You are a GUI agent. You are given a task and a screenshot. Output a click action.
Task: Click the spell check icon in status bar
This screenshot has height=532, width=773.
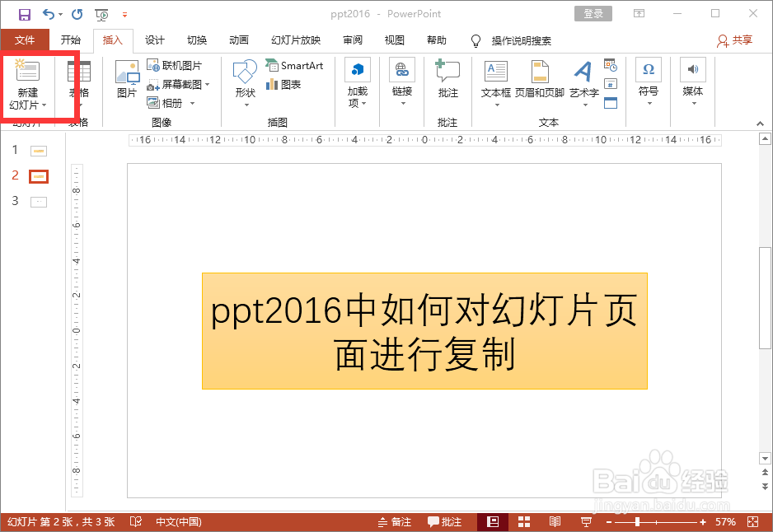[x=136, y=521]
